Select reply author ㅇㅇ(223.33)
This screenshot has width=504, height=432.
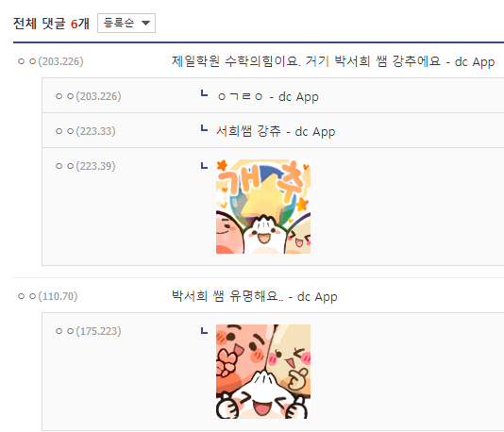86,131
